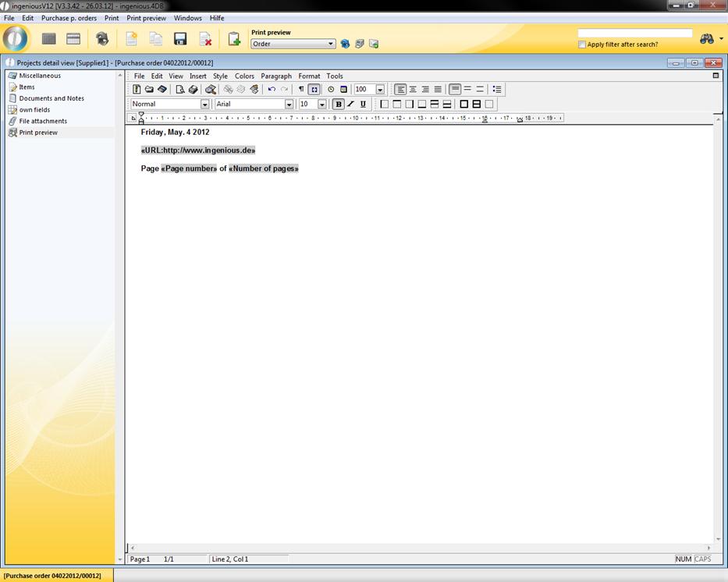Insert a bulleted list
Image resolution: width=728 pixels, height=582 pixels.
[497, 90]
